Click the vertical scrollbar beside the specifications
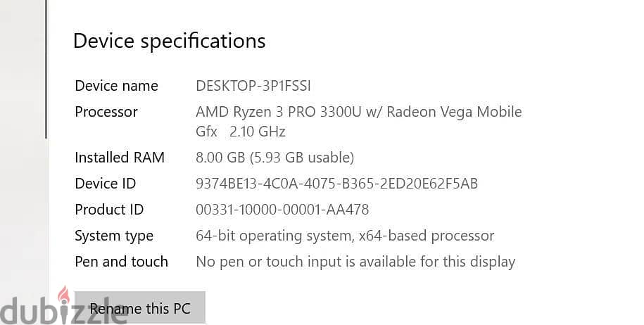644x325 pixels. click(x=46, y=69)
